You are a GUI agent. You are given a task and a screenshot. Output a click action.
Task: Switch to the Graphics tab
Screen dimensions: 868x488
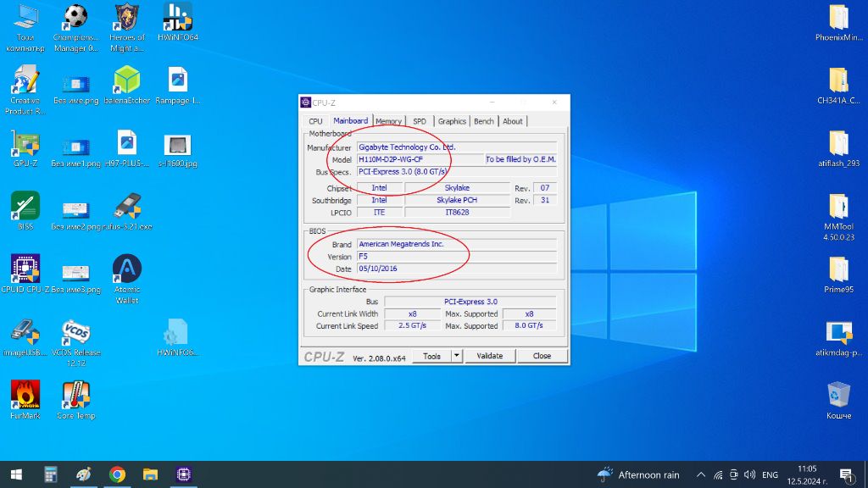coord(451,121)
